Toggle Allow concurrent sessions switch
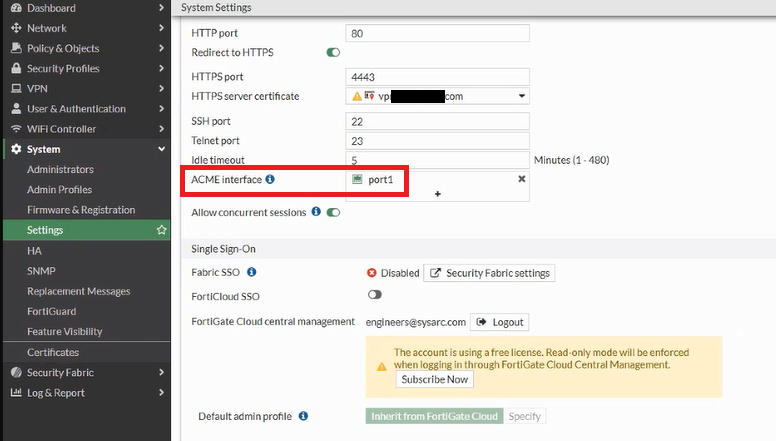The width and height of the screenshot is (776, 441). (x=333, y=212)
